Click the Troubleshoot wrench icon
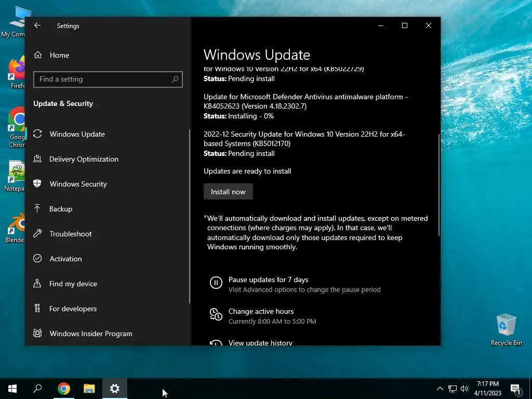Image resolution: width=532 pixels, height=399 pixels. coord(37,233)
